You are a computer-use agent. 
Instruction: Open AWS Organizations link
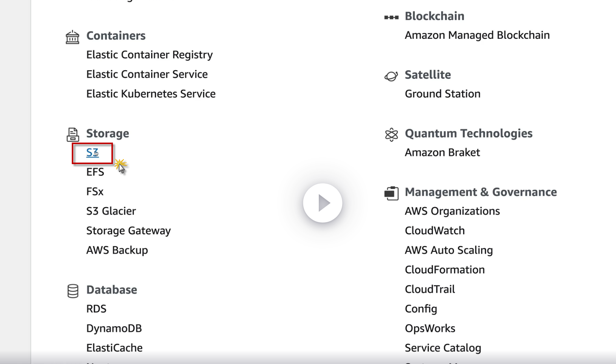[452, 211]
